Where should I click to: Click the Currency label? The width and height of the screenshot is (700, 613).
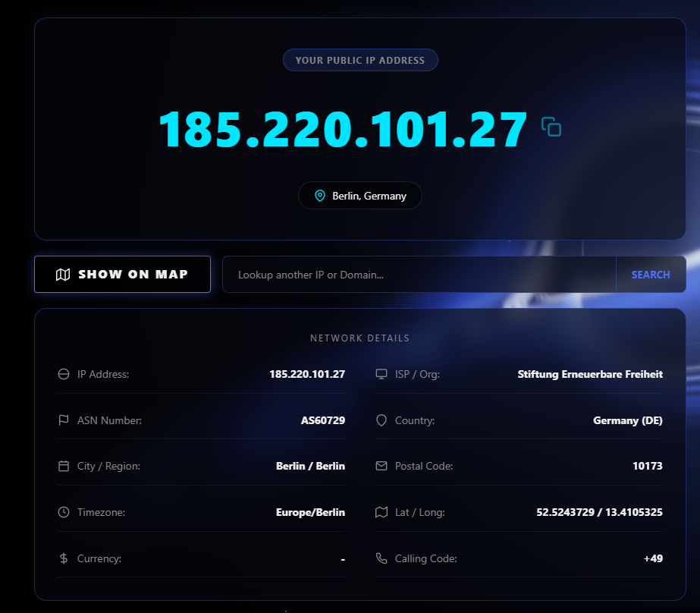click(x=99, y=558)
